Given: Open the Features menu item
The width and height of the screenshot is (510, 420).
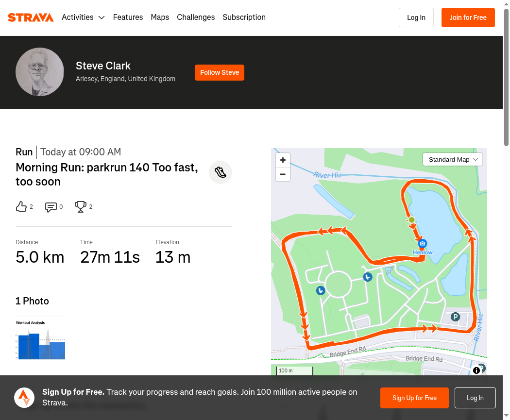Looking at the screenshot, I should pyautogui.click(x=128, y=17).
